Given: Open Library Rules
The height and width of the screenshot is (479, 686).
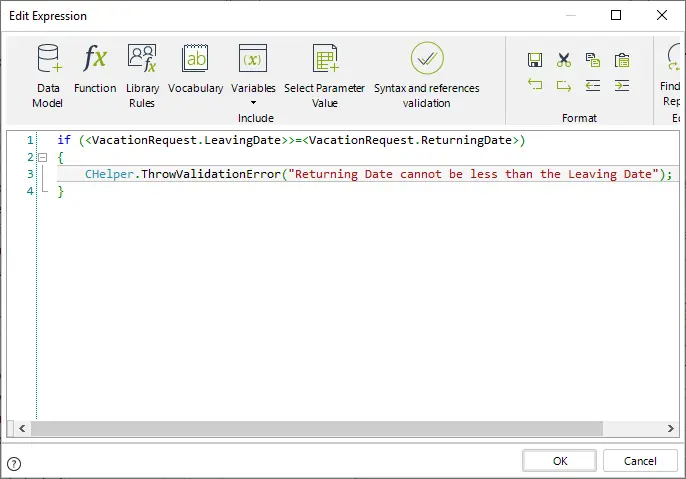Looking at the screenshot, I should (142, 75).
